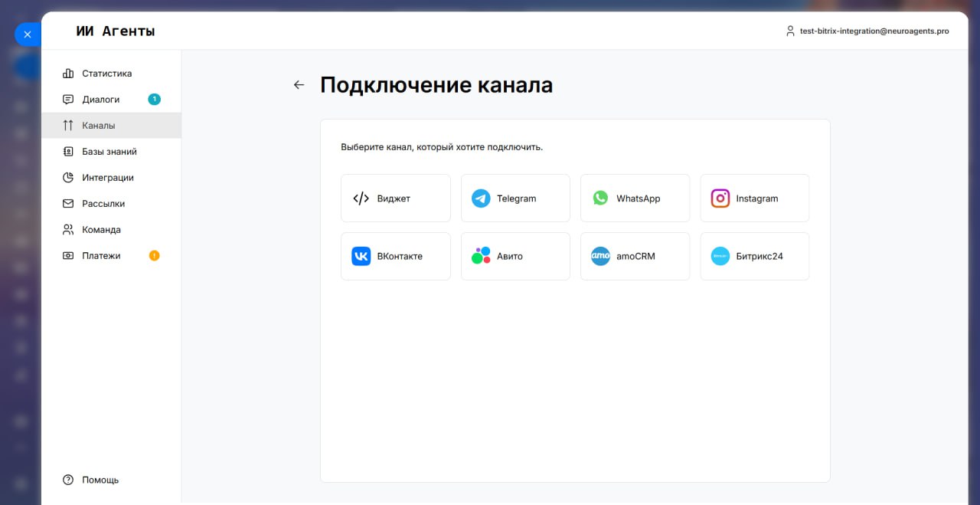This screenshot has width=980, height=505.
Task: Go to Диалоги in the sidebar
Action: coord(111,100)
